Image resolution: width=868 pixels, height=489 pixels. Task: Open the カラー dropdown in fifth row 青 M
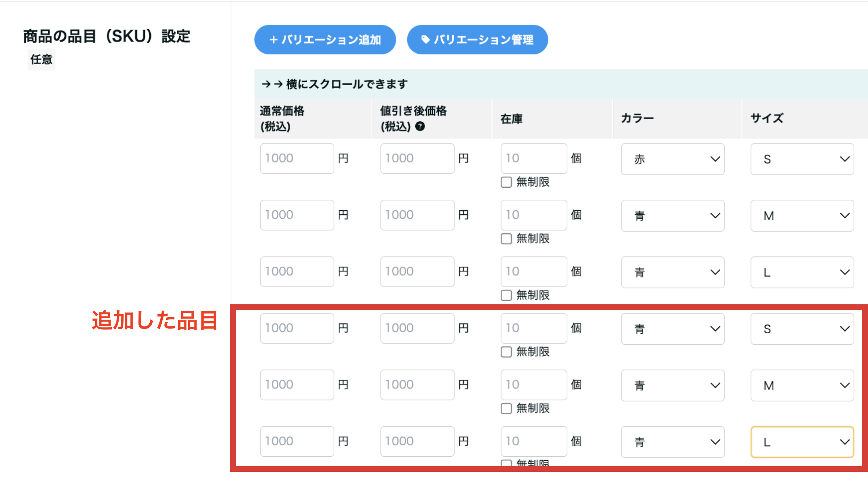(x=672, y=385)
